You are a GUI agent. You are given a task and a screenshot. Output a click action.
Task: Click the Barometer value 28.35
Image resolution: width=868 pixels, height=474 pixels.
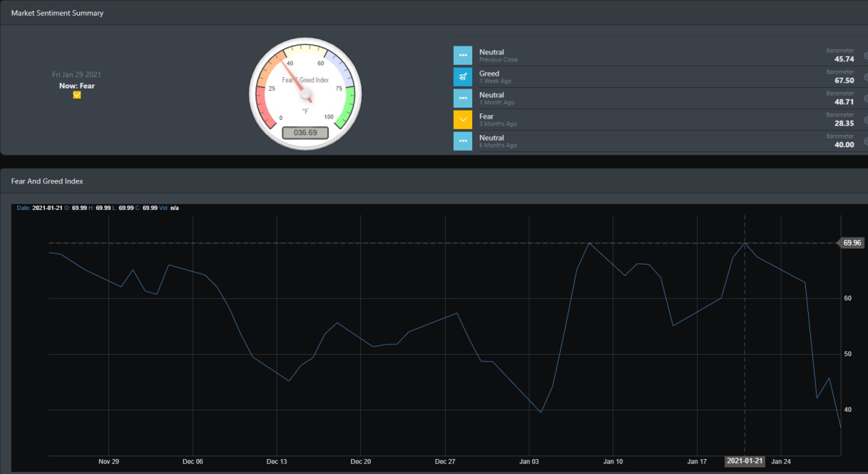coord(844,123)
